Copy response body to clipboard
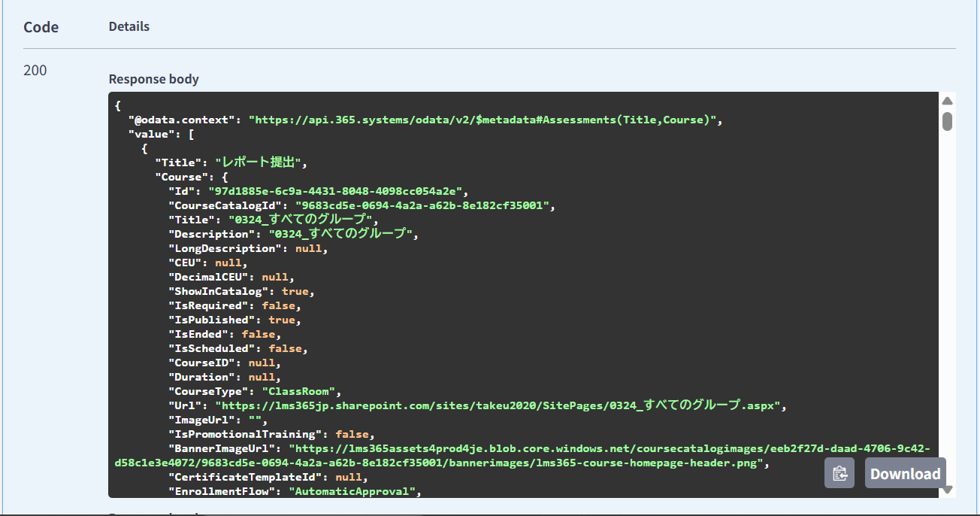The width and height of the screenshot is (980, 516). click(x=839, y=473)
